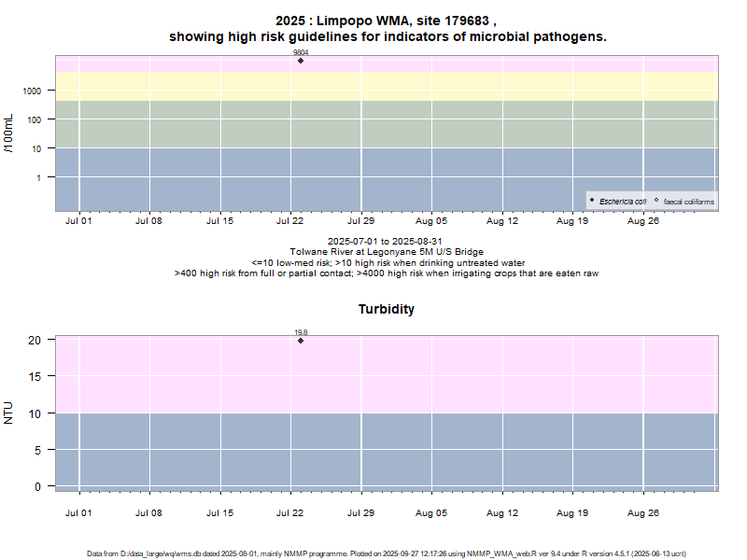The height and width of the screenshot is (560, 747).
Task: Click the faecal coliforms legend circle marker
Action: pos(656,202)
